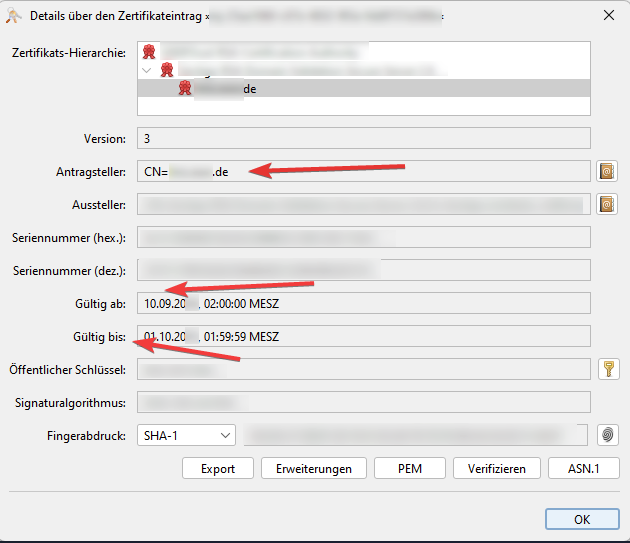Select the root certificate icon in hierarchy
Viewport: 630px width, 543px height.
(149, 52)
